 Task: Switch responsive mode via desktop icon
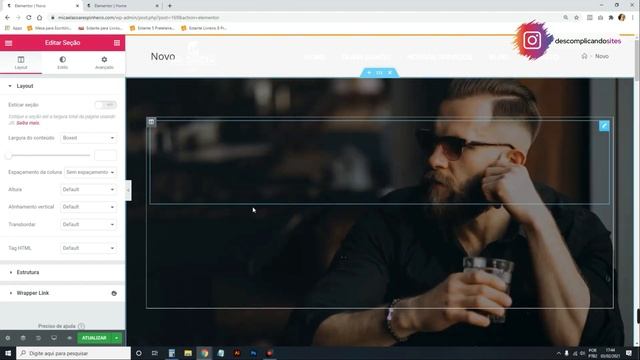click(x=54, y=338)
